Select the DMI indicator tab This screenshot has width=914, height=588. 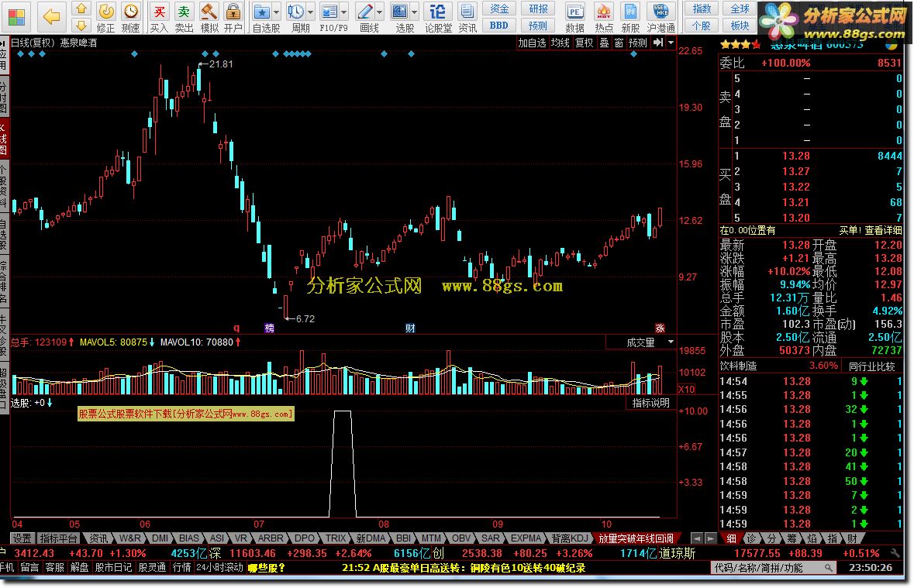(160, 538)
